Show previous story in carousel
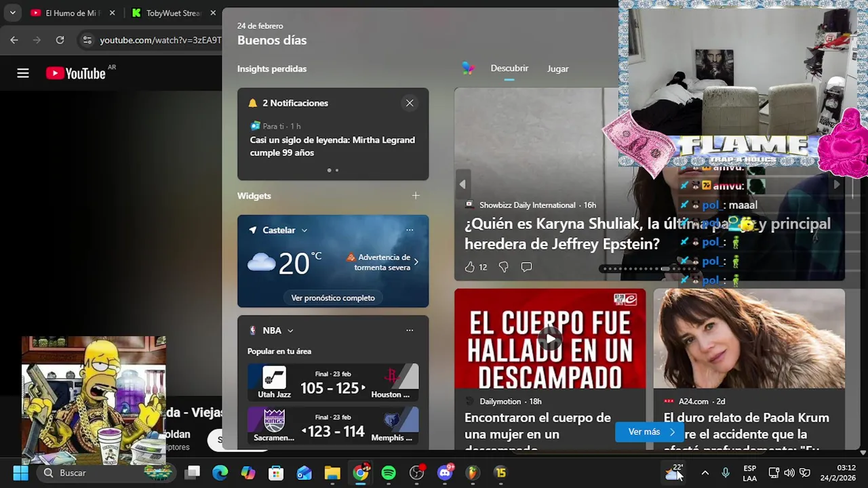This screenshot has width=868, height=488. click(462, 184)
